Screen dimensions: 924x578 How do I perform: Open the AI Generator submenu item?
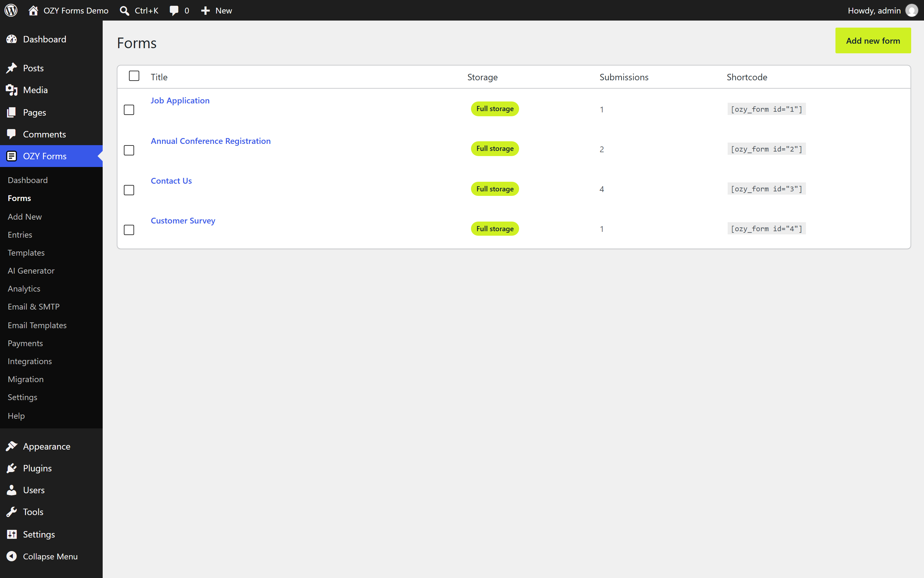coord(31,271)
